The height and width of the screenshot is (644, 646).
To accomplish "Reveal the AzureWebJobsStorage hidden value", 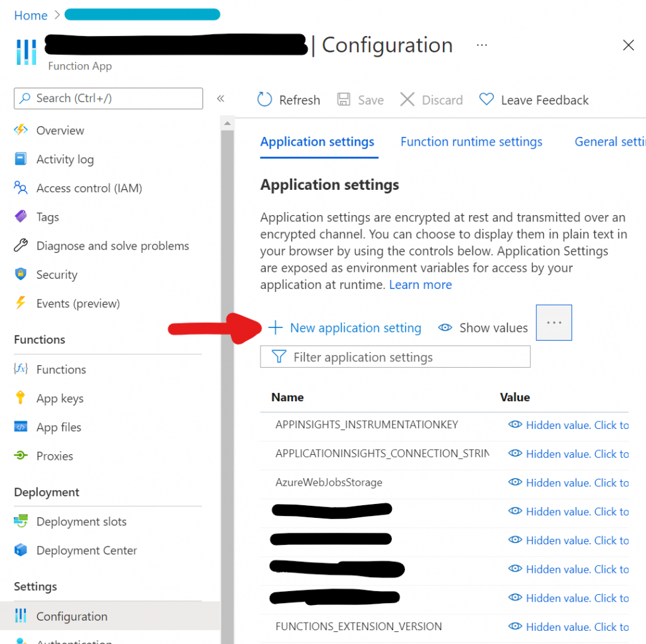I will click(x=568, y=483).
